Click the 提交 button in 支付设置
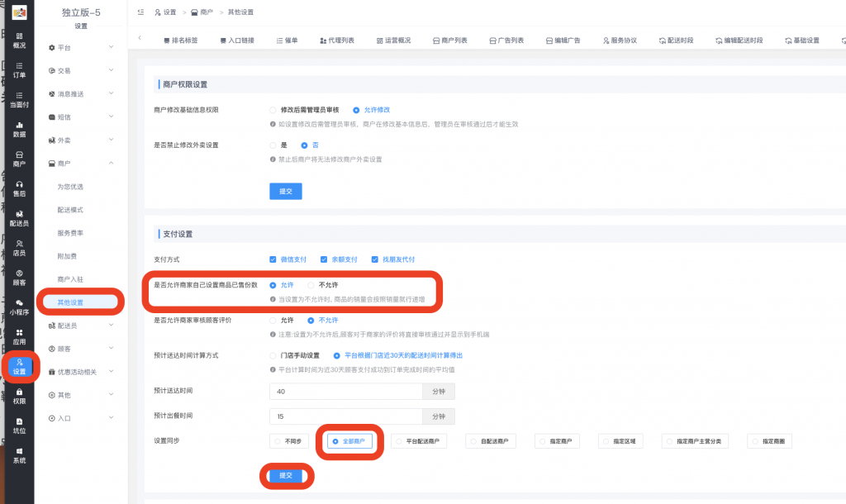This screenshot has height=504, width=846. point(287,476)
